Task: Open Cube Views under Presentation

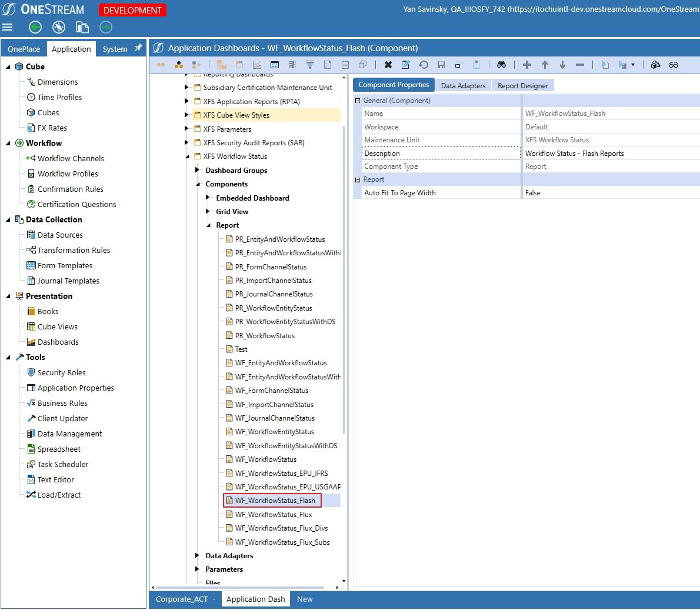Action: tap(57, 326)
